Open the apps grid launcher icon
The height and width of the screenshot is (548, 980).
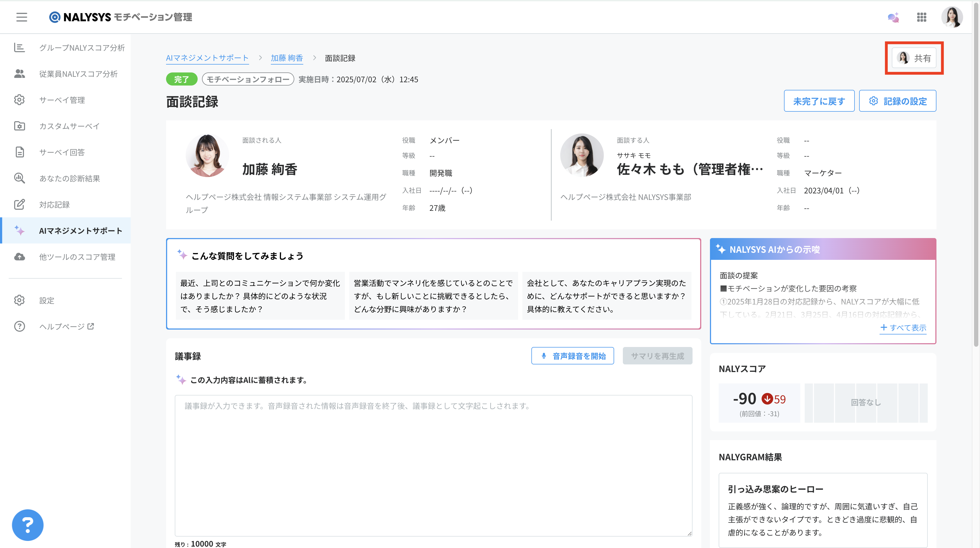point(921,17)
